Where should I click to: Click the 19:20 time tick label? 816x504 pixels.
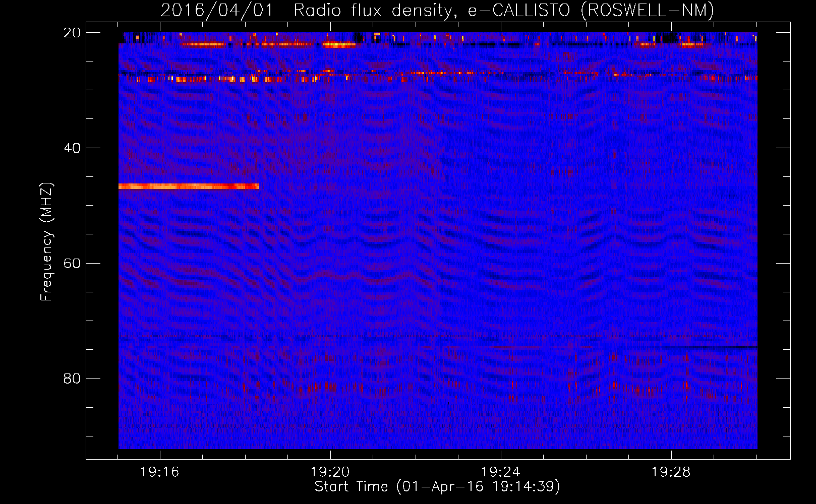[x=330, y=472]
